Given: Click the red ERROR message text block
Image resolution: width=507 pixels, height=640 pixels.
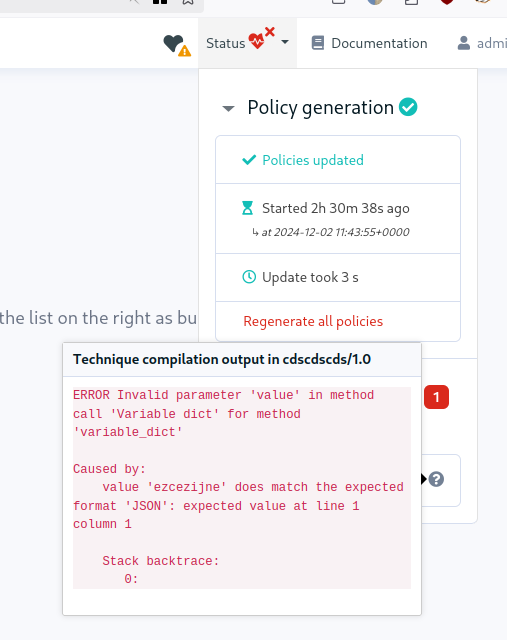Looking at the screenshot, I should 242,487.
